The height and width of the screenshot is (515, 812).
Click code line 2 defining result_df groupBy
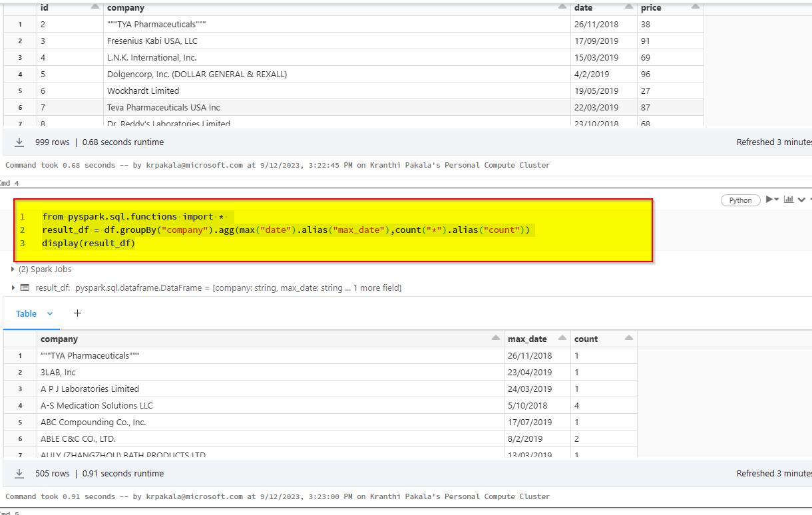286,230
